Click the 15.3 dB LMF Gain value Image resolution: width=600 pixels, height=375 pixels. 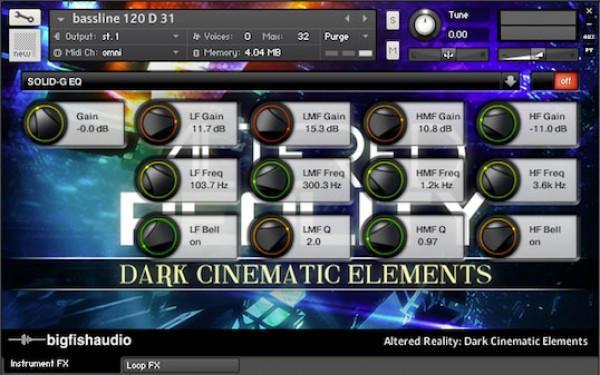[x=322, y=129]
